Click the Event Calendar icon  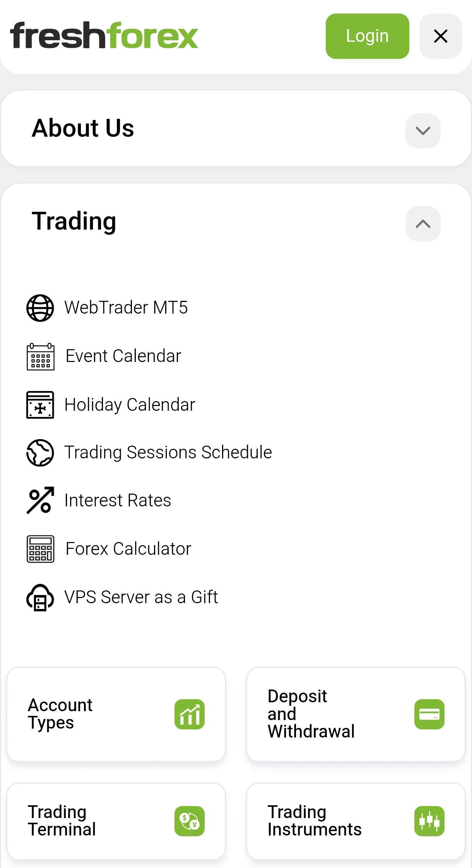(40, 357)
